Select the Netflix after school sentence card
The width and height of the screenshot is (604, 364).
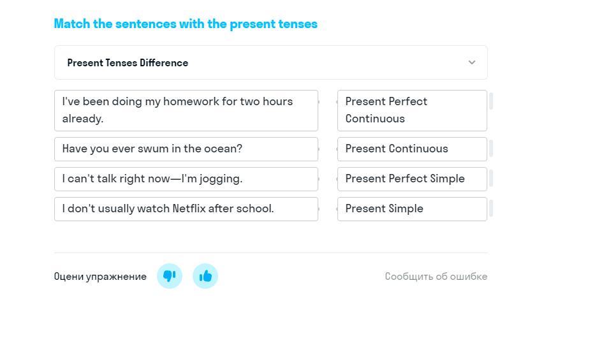click(x=186, y=209)
